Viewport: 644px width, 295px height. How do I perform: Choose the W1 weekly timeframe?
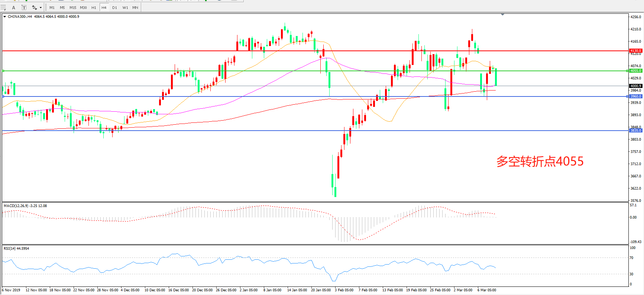[x=125, y=7]
